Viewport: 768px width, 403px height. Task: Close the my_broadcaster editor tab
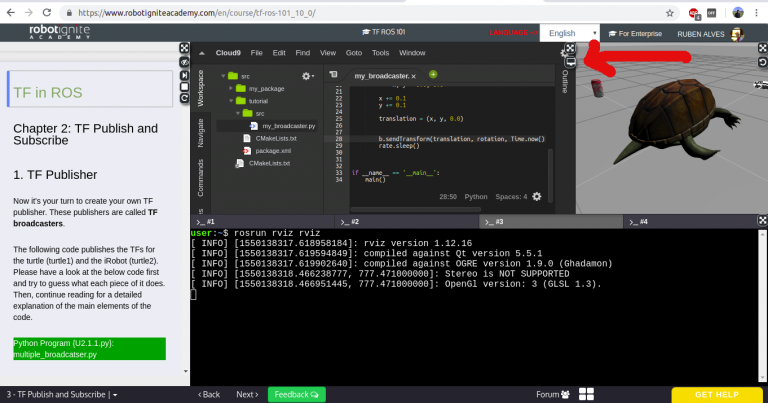point(413,76)
